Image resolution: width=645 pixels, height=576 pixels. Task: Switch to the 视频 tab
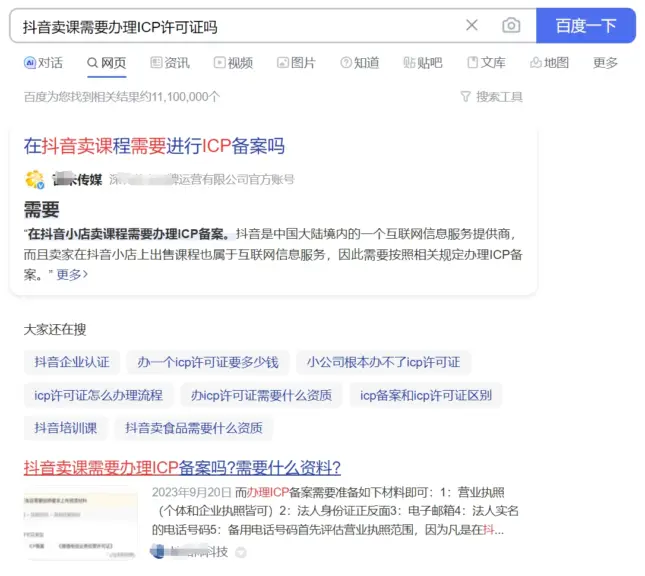[233, 63]
